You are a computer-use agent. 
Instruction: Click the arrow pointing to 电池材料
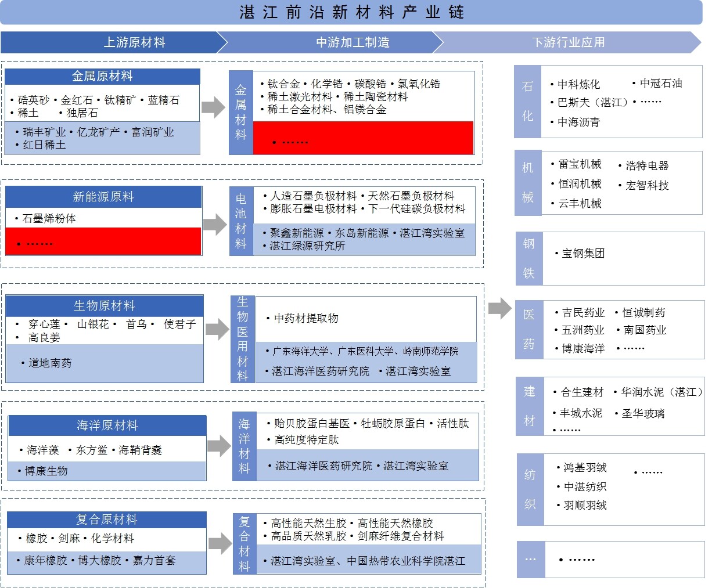tap(214, 224)
